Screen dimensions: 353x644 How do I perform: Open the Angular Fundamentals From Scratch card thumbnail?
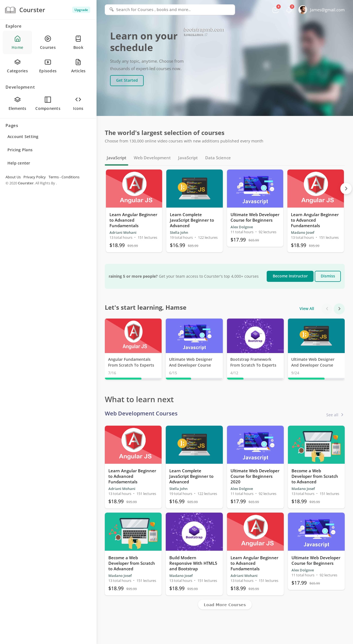[x=133, y=336]
